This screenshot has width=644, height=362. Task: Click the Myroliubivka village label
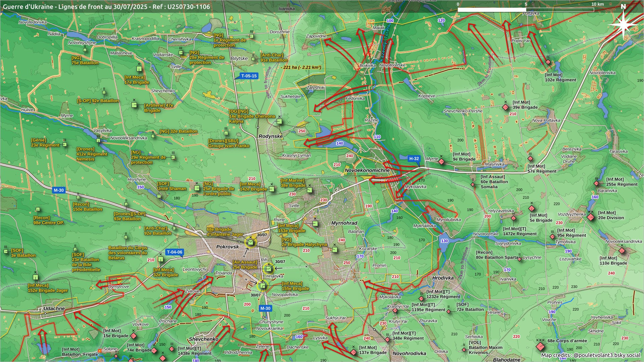pyautogui.click(x=449, y=220)
